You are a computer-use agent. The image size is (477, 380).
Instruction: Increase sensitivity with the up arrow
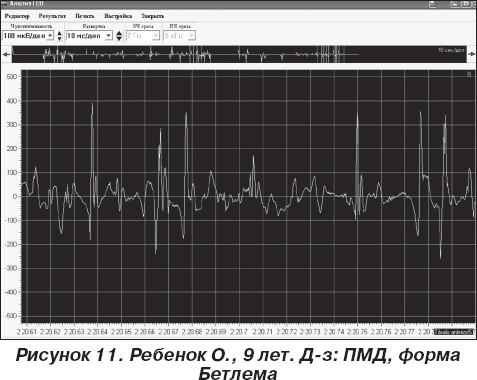pyautogui.click(x=59, y=33)
